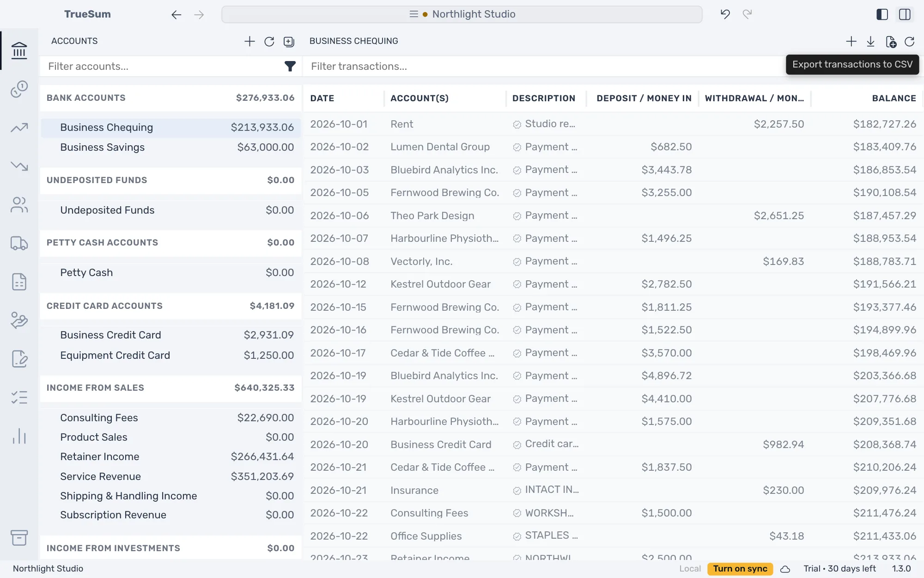The height and width of the screenshot is (578, 924).
Task: Toggle the right split panel
Action: [x=905, y=14]
